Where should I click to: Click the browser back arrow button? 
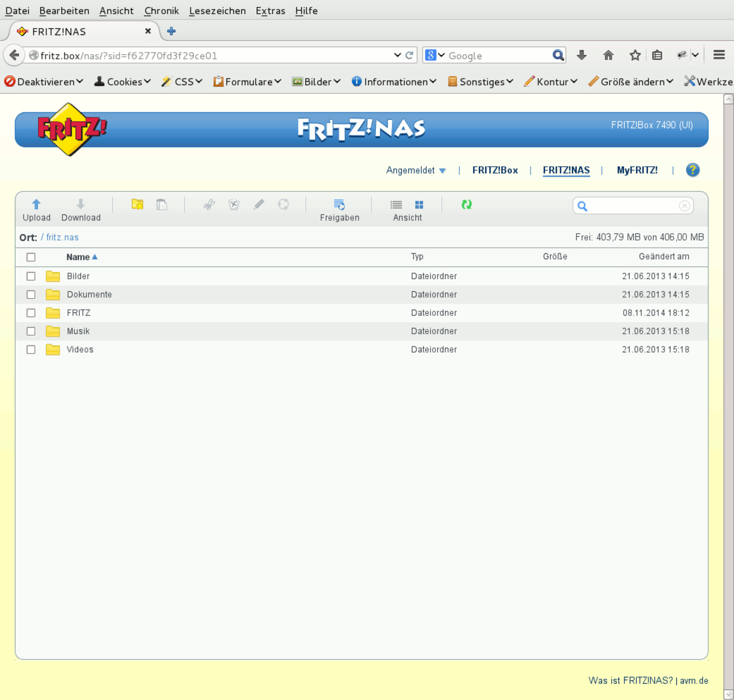tap(14, 55)
